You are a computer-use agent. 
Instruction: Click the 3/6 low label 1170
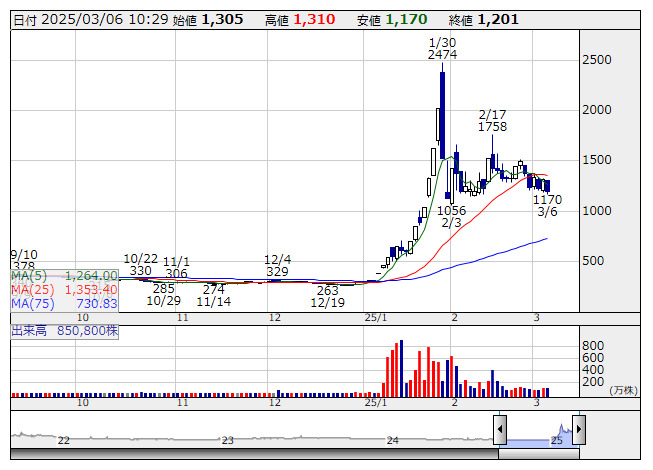tap(547, 200)
